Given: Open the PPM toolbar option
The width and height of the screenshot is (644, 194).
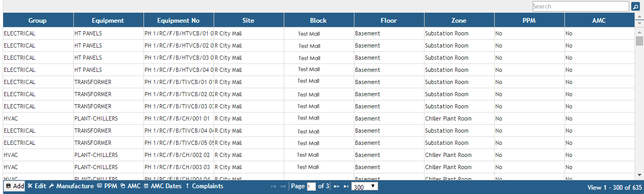Looking at the screenshot, I should (107, 186).
